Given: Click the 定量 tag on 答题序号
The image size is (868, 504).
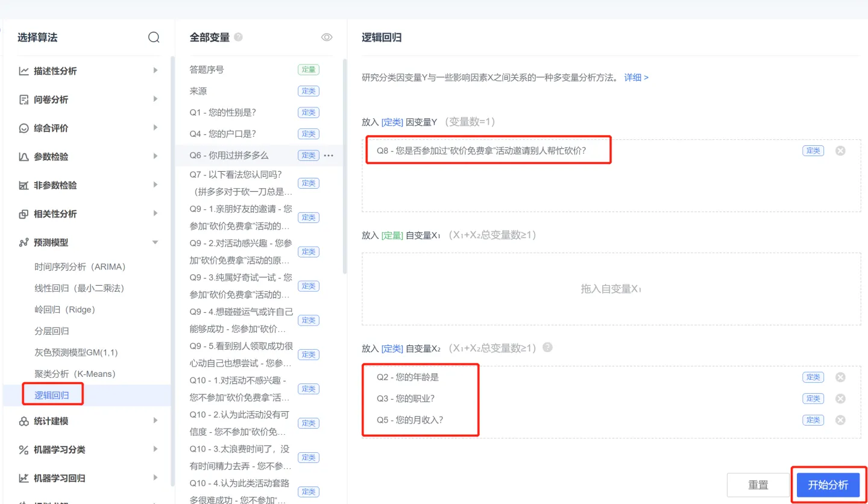Looking at the screenshot, I should 309,69.
